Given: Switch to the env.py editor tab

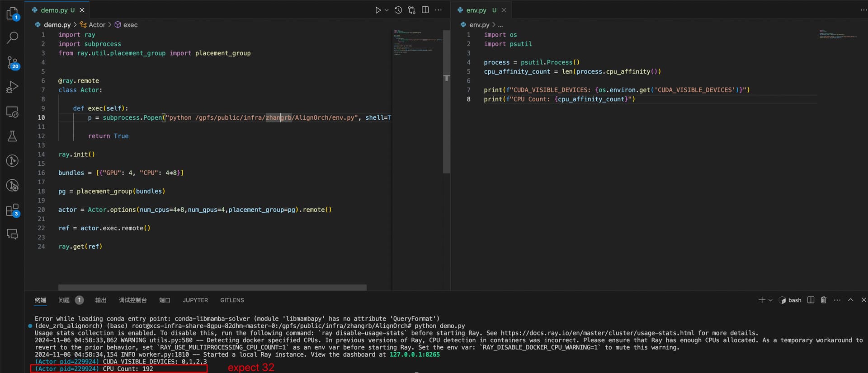Looking at the screenshot, I should (476, 10).
